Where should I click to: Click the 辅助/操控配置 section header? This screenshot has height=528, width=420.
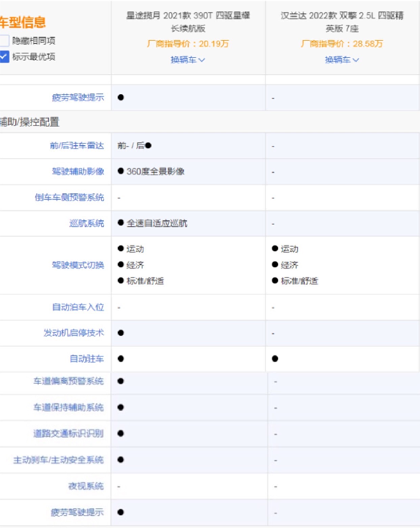point(30,122)
